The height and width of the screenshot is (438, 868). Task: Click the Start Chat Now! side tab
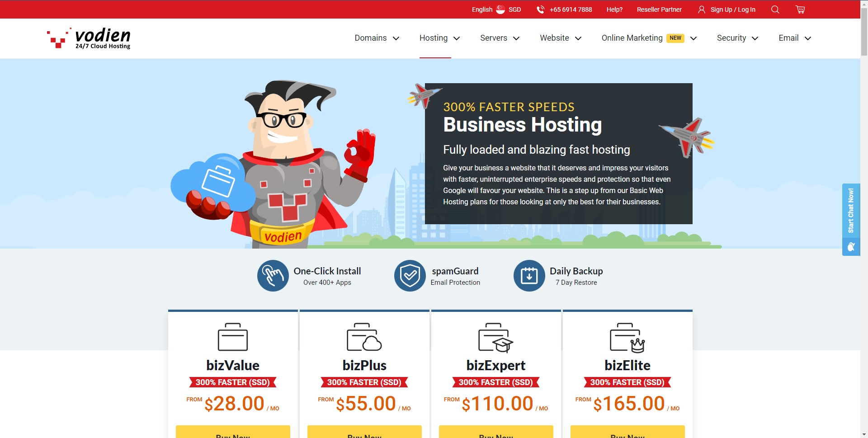coord(851,210)
